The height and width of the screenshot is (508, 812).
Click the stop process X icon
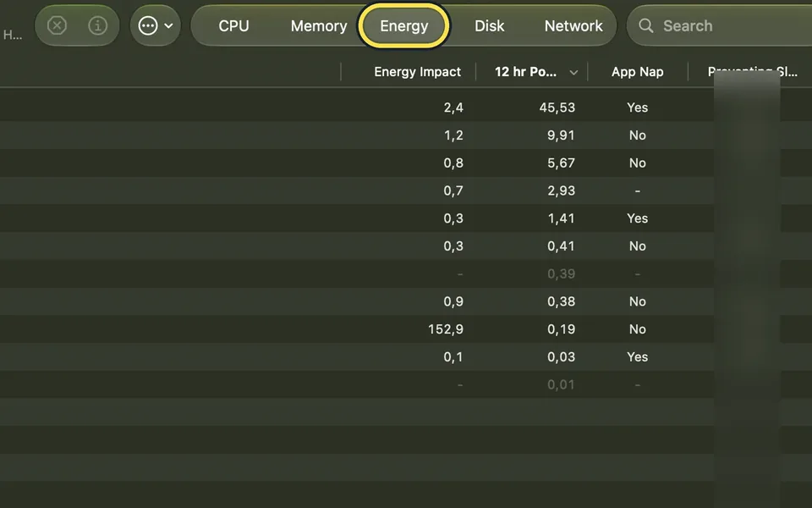[57, 25]
